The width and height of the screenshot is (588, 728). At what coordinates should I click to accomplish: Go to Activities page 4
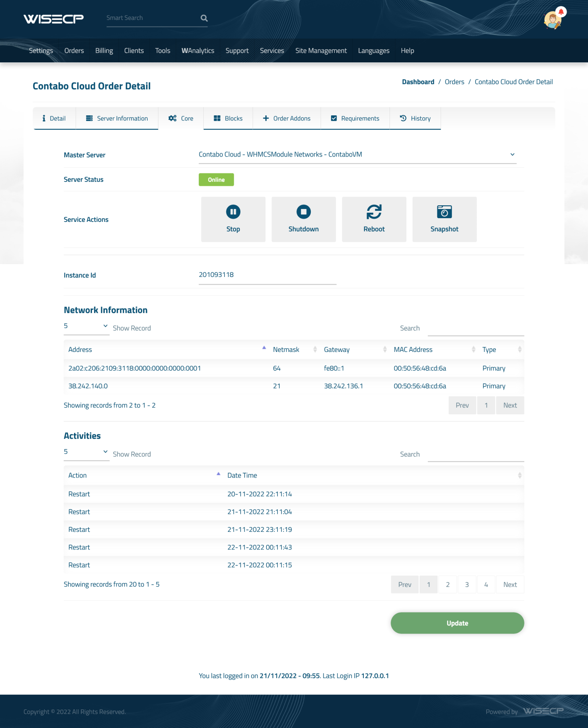(x=486, y=584)
